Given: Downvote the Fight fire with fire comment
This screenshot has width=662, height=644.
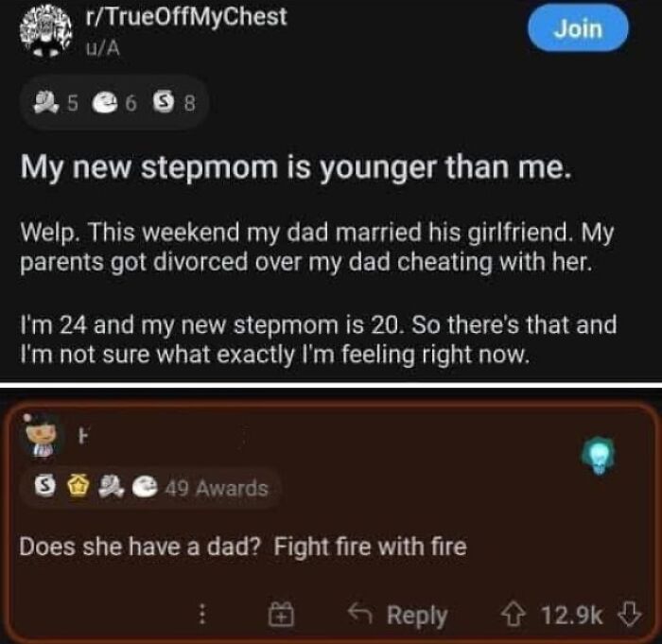Looking at the screenshot, I should (629, 615).
